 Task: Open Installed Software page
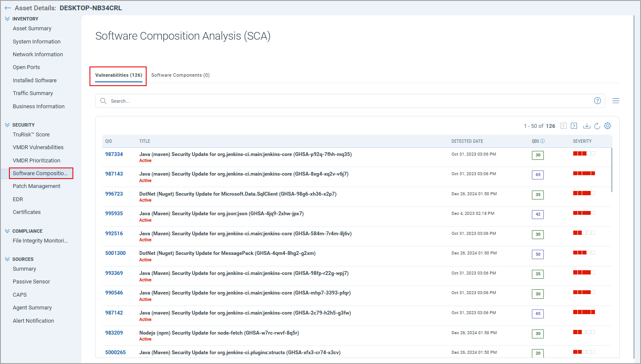35,81
